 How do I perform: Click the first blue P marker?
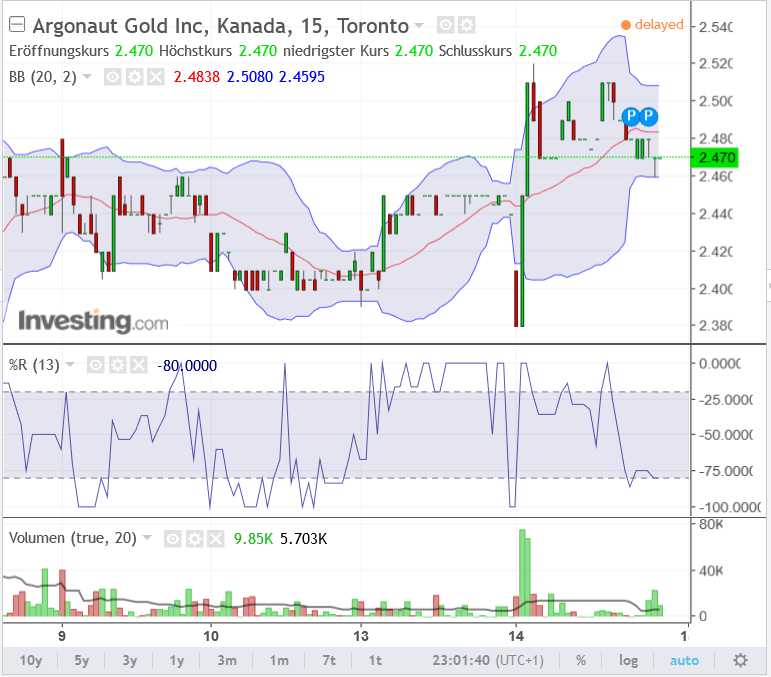631,117
